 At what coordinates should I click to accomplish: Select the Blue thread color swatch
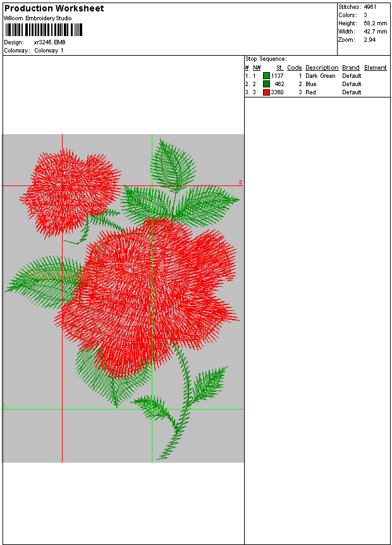266,84
